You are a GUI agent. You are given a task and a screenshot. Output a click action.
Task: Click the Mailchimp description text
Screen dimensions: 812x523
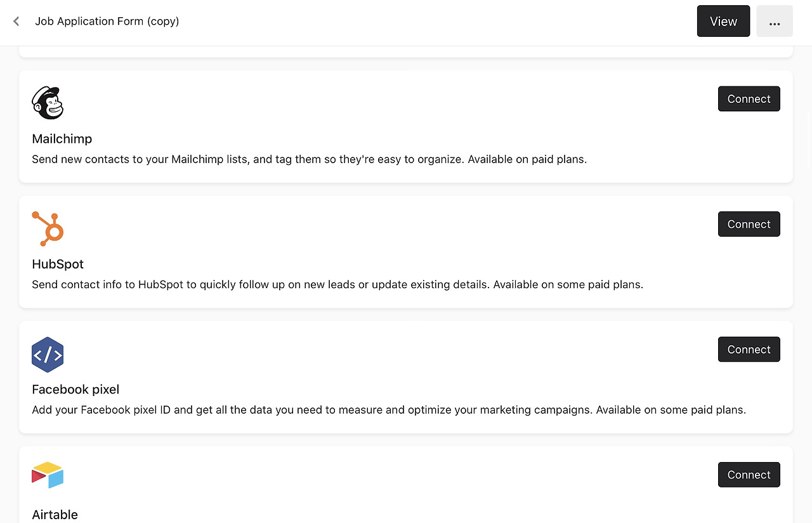(309, 159)
